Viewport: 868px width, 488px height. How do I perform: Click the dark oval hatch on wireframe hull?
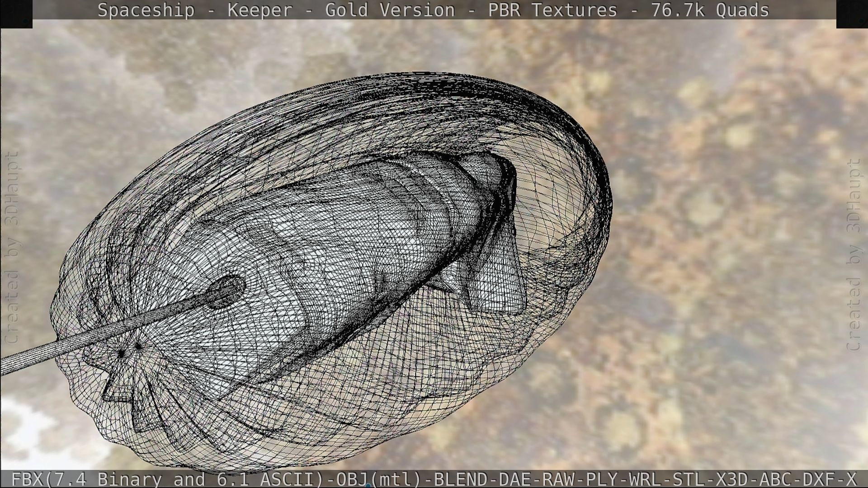tap(226, 291)
